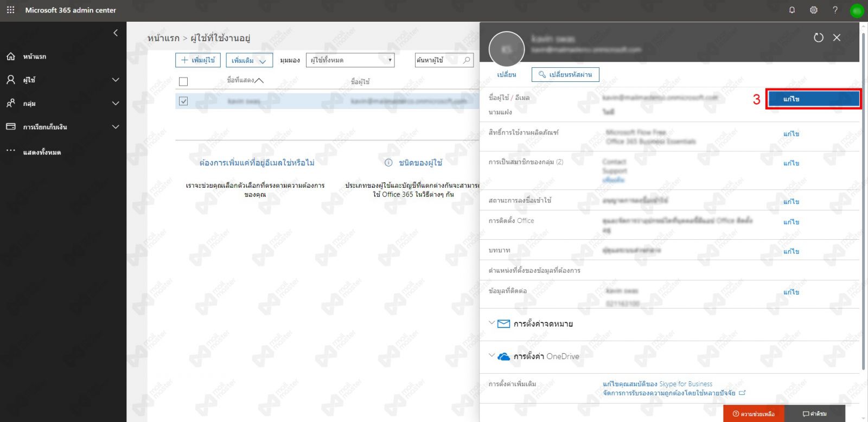This screenshot has height=422, width=868.
Task: Click the ชื่อผู้ใช้ column header
Action: coord(360,81)
